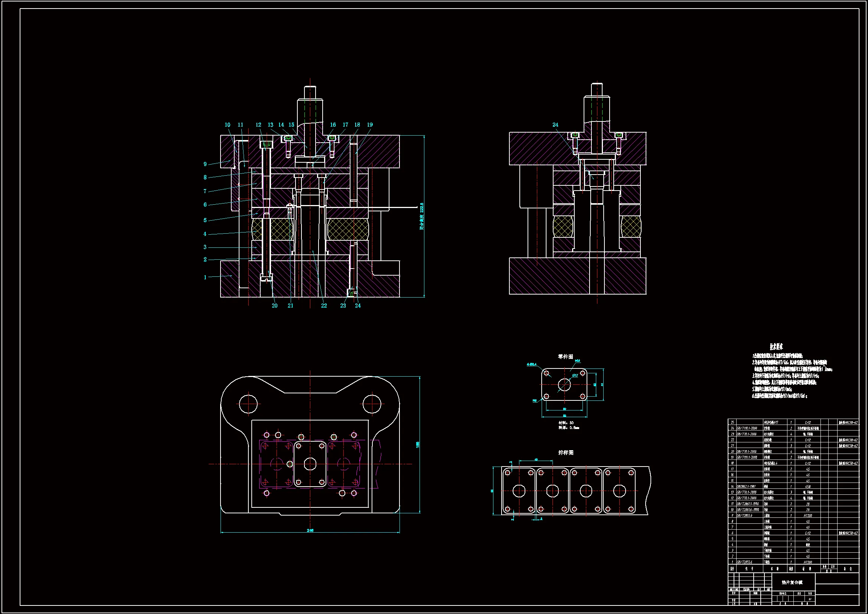This screenshot has height=614, width=868.
Task: Select the 246 width dimension under plan view
Action: 310,530
